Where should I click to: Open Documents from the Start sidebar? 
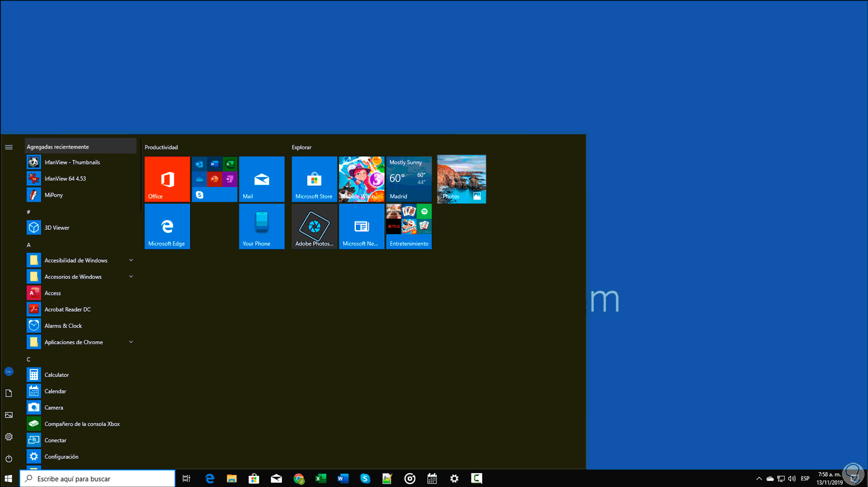point(9,393)
